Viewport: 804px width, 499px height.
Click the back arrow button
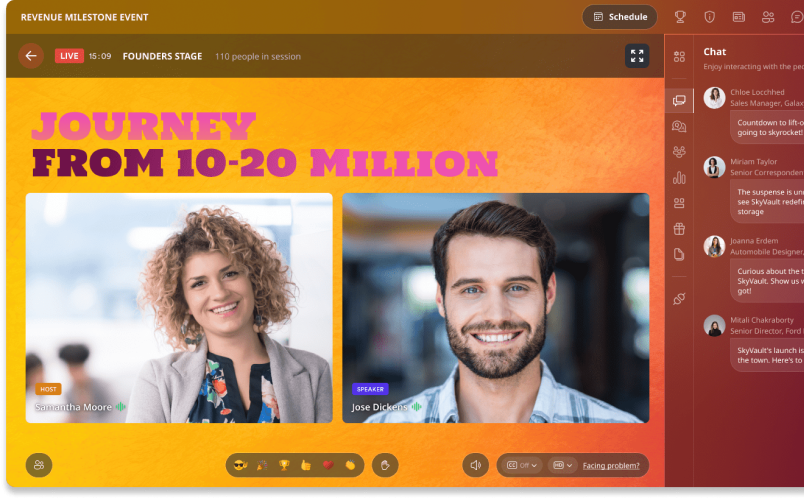coord(31,56)
